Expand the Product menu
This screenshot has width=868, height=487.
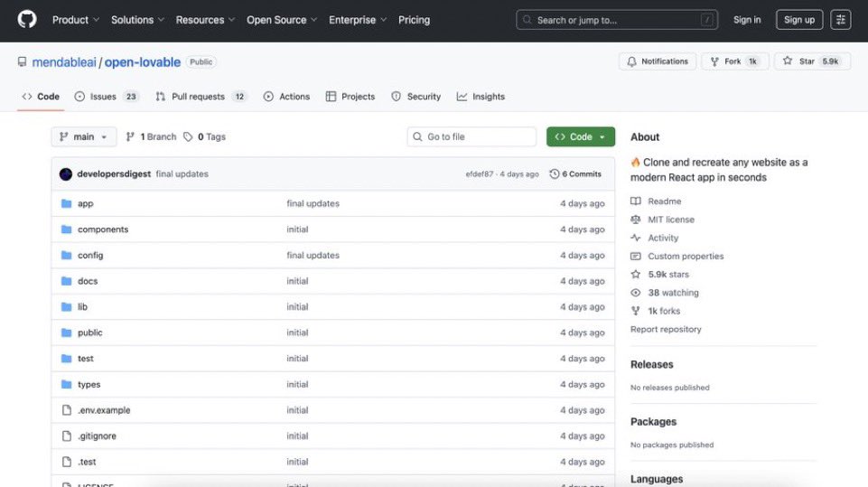point(76,20)
